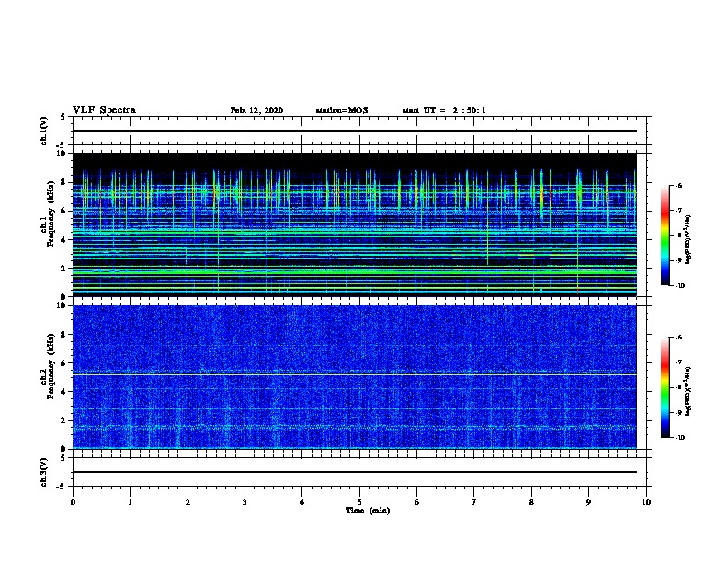Click the "start UT = 2:50:1" header text

(444, 110)
